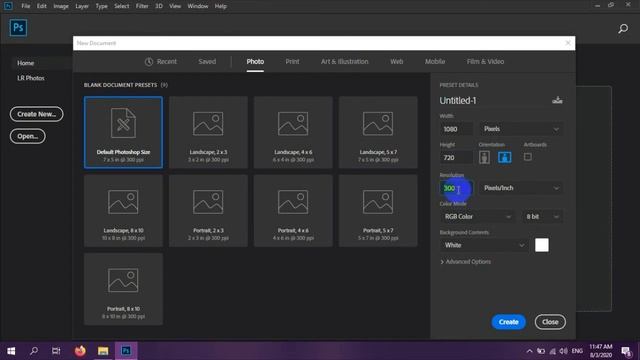
Task: Switch to the Film & Video tab
Action: (485, 62)
